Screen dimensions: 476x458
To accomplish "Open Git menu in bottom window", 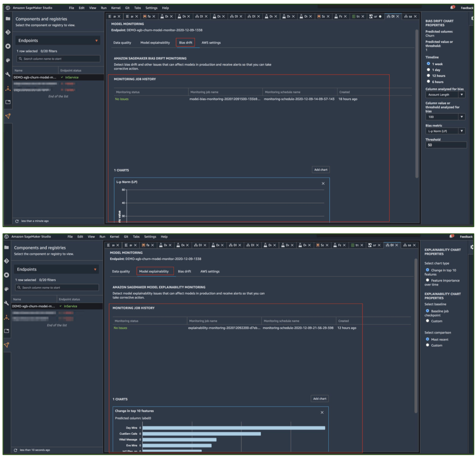I will click(x=126, y=237).
